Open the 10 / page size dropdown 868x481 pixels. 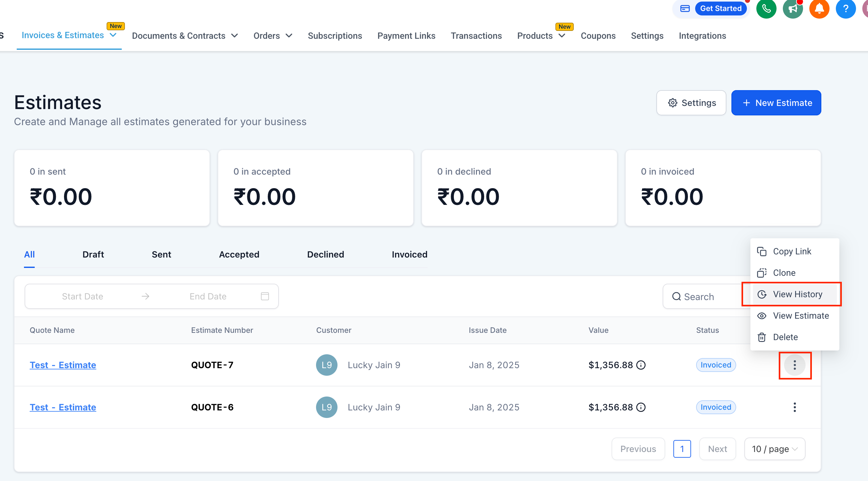tap(774, 449)
